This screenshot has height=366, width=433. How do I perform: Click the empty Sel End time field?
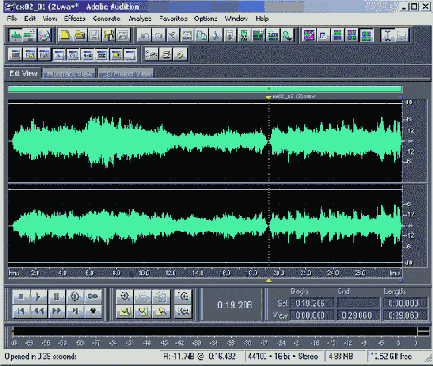click(x=358, y=303)
